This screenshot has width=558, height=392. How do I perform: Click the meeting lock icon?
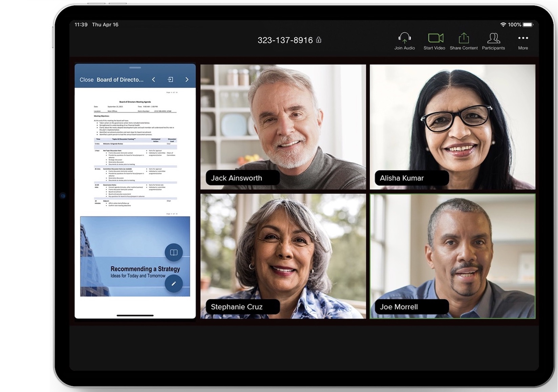click(319, 40)
